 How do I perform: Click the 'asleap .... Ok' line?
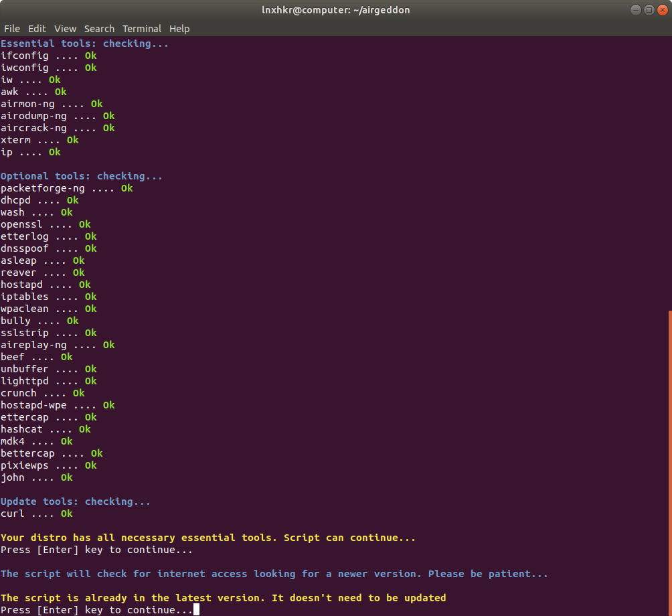(42, 260)
